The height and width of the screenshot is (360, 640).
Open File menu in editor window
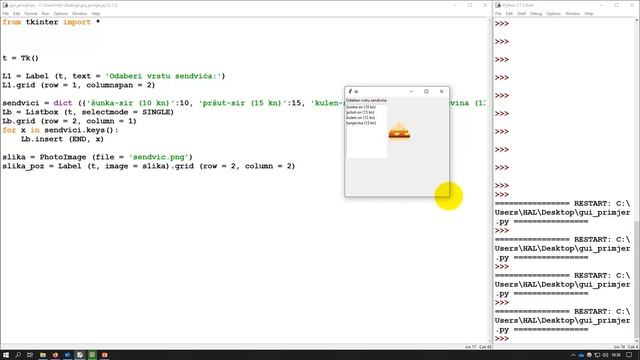pos(5,13)
